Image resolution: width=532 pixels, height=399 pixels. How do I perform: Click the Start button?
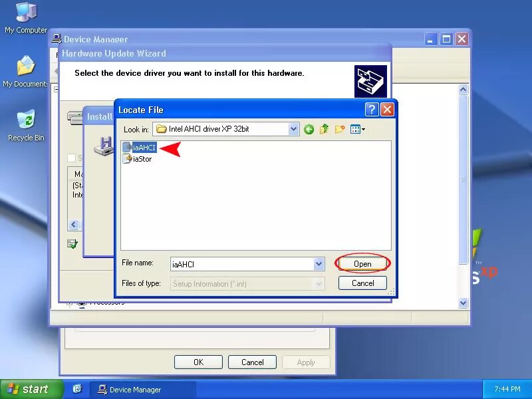coord(31,389)
